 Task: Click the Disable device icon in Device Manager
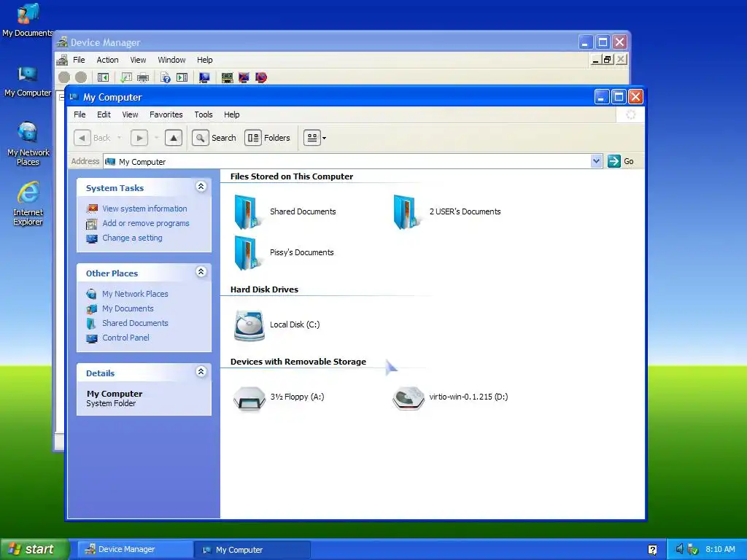[260, 77]
